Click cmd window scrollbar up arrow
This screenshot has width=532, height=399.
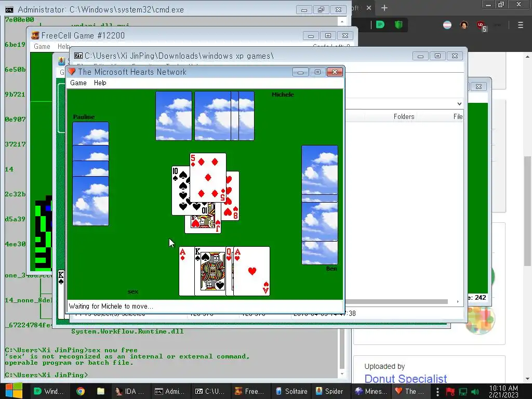(x=342, y=21)
